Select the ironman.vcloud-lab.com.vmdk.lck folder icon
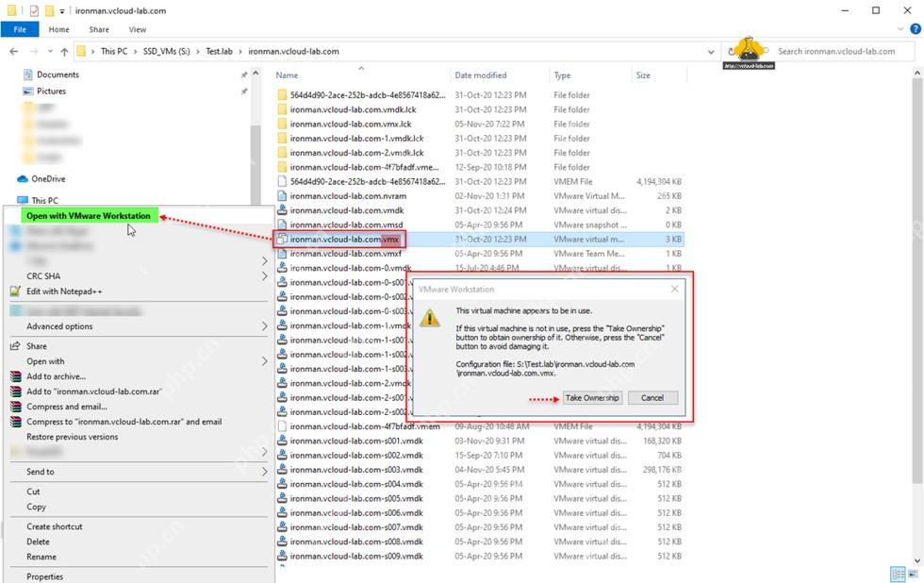 pyautogui.click(x=282, y=109)
